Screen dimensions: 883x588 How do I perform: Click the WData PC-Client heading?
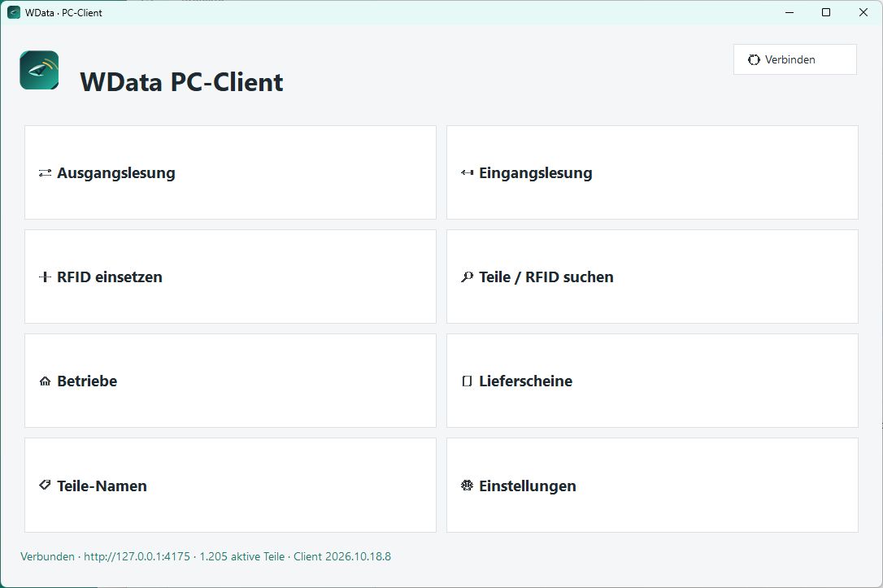click(181, 82)
